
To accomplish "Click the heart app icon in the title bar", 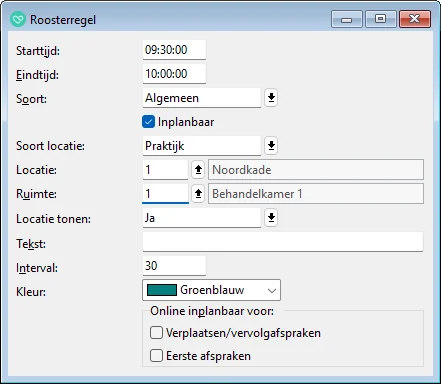I will pyautogui.click(x=18, y=20).
